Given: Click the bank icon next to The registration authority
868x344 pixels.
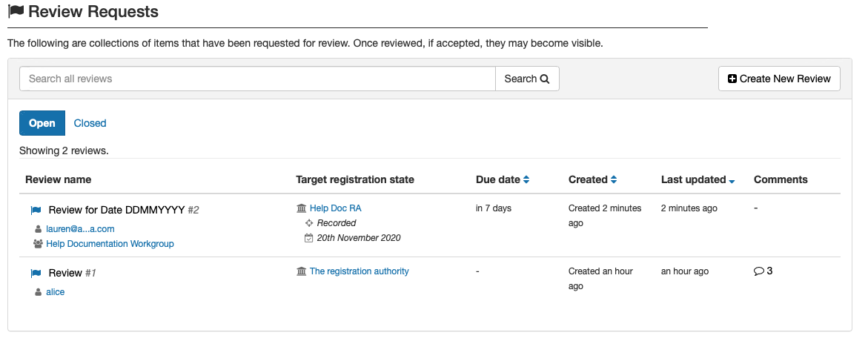Looking at the screenshot, I should point(302,271).
